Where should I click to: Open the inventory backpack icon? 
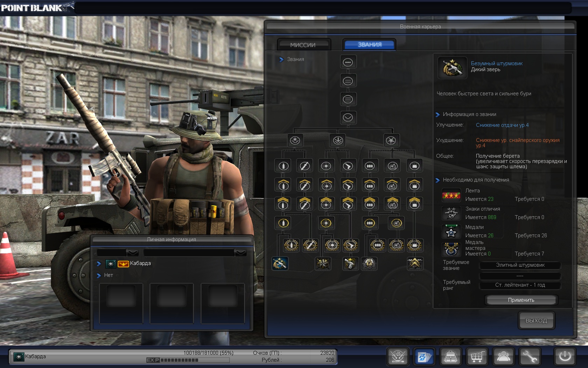tap(450, 357)
